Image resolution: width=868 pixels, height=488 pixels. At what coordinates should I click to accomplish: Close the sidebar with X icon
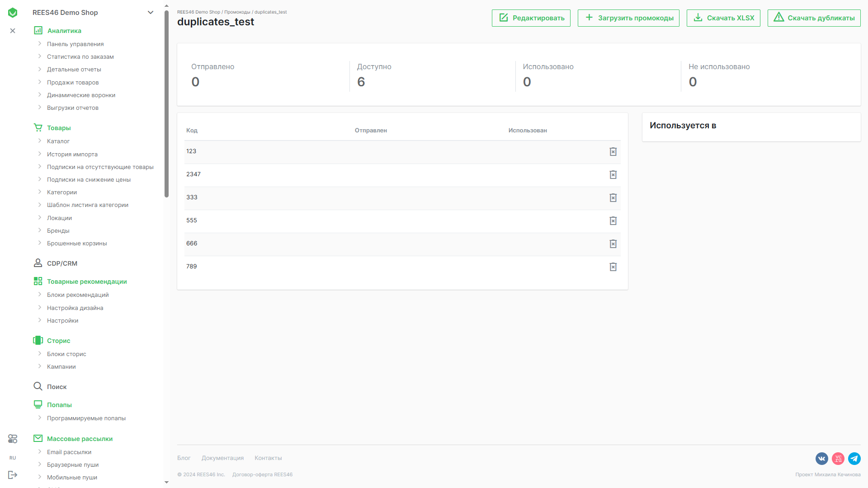(13, 31)
